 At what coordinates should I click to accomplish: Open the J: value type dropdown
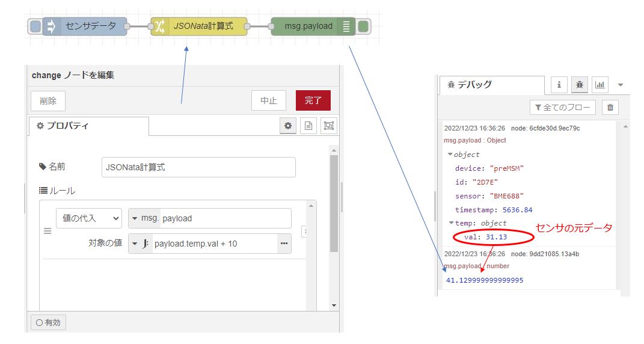coord(140,244)
